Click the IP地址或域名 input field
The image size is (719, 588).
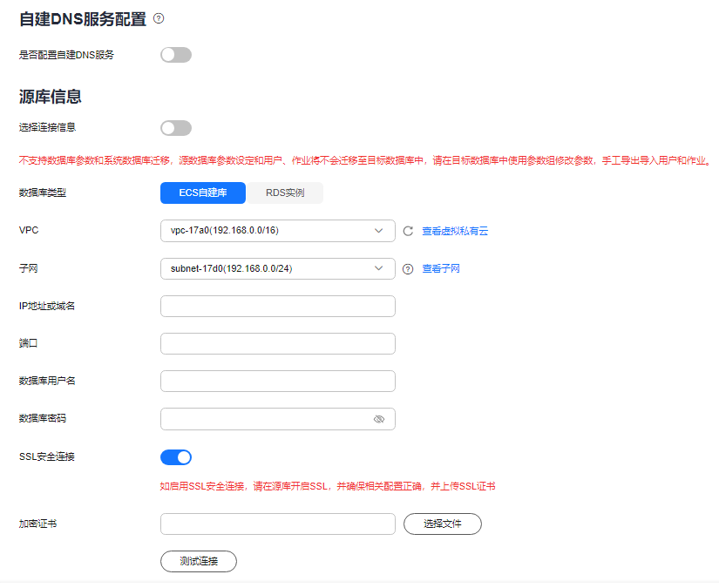(277, 306)
